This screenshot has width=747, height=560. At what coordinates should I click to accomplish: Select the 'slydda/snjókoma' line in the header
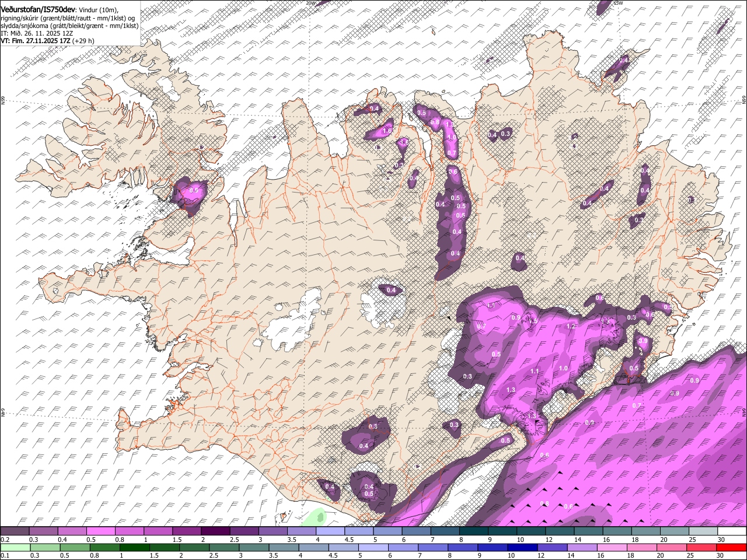click(69, 26)
